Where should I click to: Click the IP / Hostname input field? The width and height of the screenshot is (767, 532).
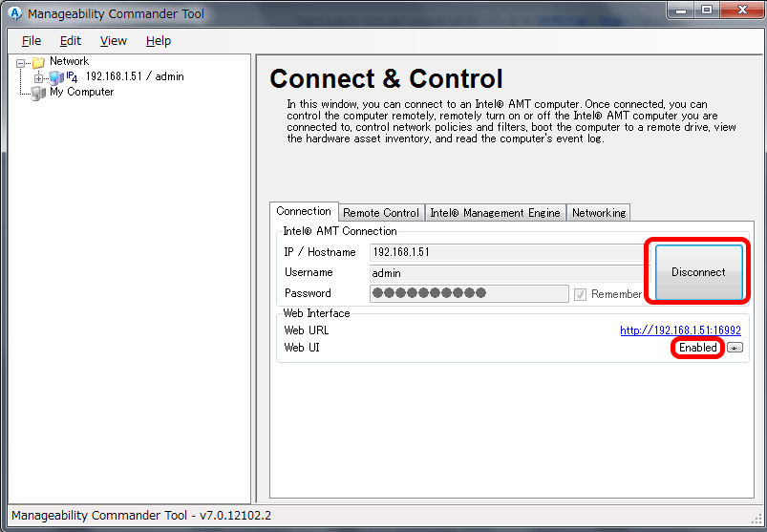click(x=509, y=252)
